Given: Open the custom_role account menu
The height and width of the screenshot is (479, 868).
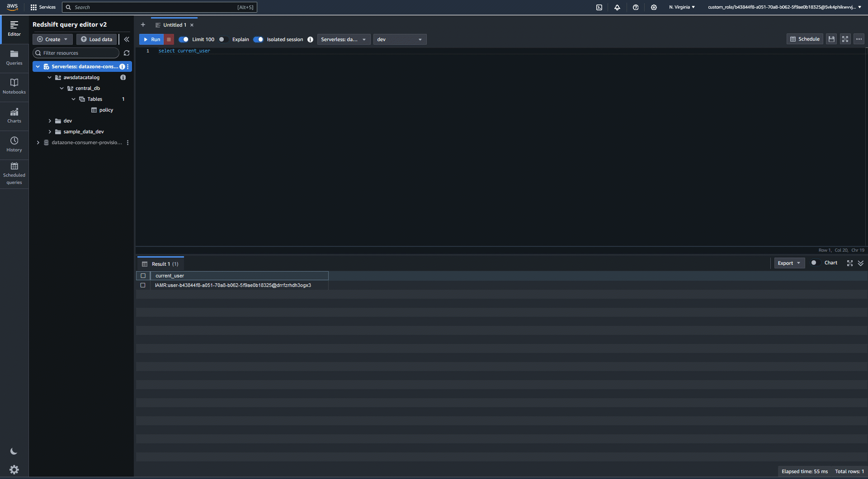Looking at the screenshot, I should [x=784, y=7].
